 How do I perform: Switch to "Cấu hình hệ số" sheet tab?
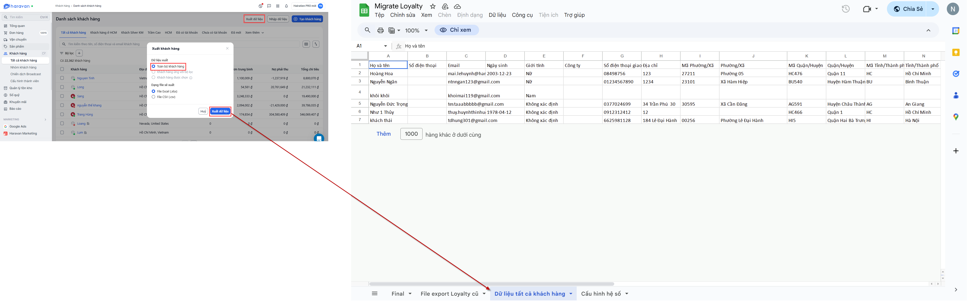pyautogui.click(x=600, y=294)
